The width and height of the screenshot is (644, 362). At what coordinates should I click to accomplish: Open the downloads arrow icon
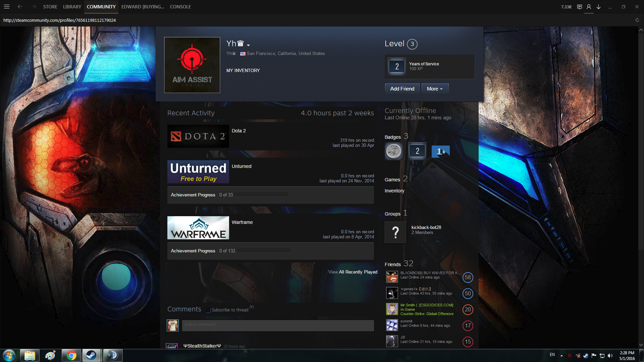tap(598, 7)
